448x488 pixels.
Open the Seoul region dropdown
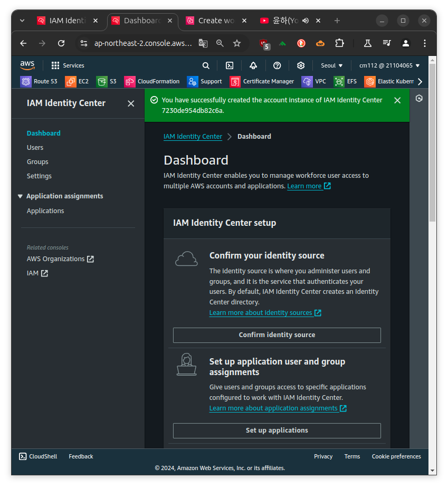331,65
